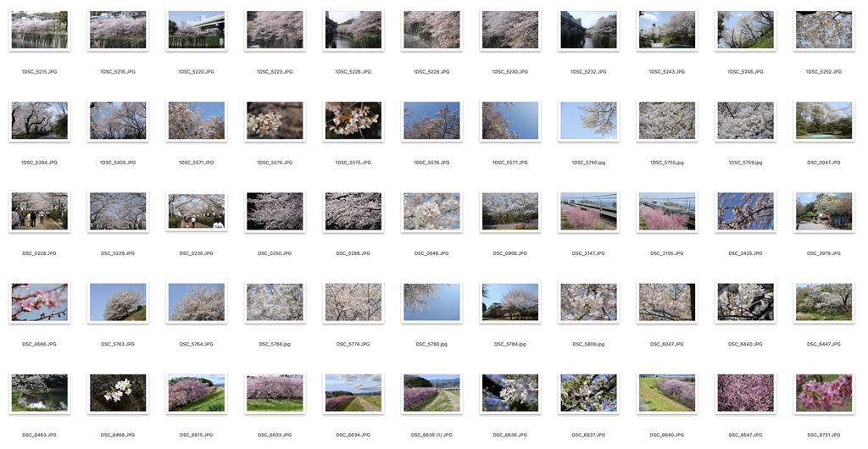868x449 pixels.
Task: Click the file name 1DSC_5755.jpg
Action: [x=667, y=163]
